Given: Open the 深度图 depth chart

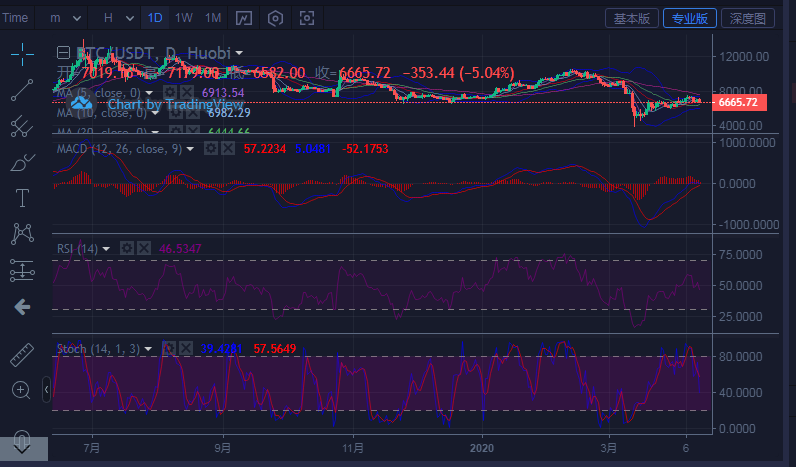Looking at the screenshot, I should 748,18.
